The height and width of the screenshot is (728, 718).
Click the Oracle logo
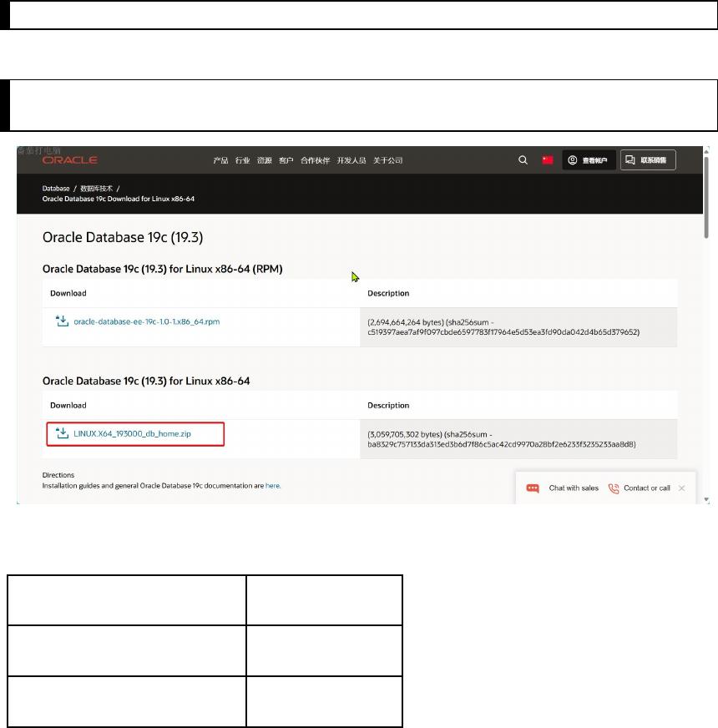pyautogui.click(x=69, y=160)
